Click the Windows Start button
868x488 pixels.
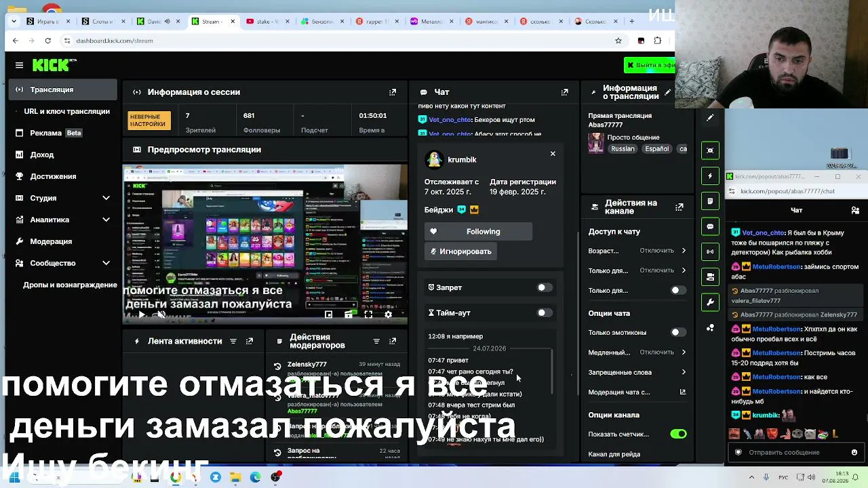(x=14, y=477)
